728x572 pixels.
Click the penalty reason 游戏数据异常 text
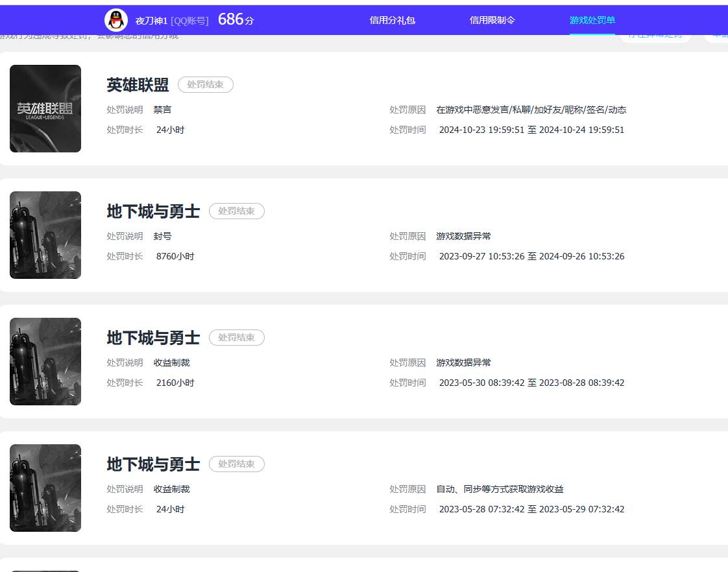[x=463, y=236]
